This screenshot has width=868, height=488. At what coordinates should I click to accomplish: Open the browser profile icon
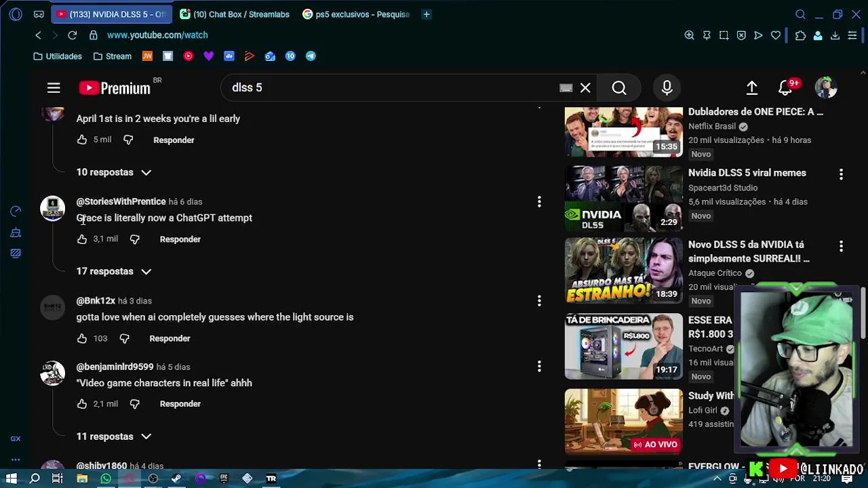click(x=818, y=35)
